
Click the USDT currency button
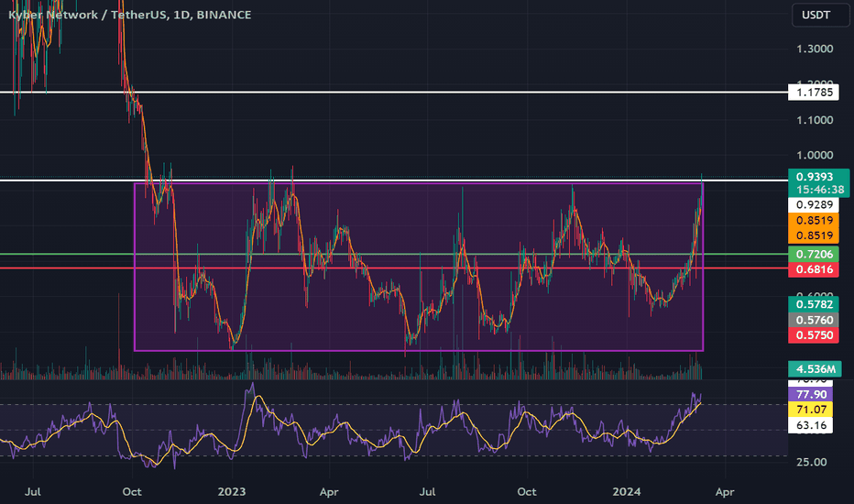820,15
